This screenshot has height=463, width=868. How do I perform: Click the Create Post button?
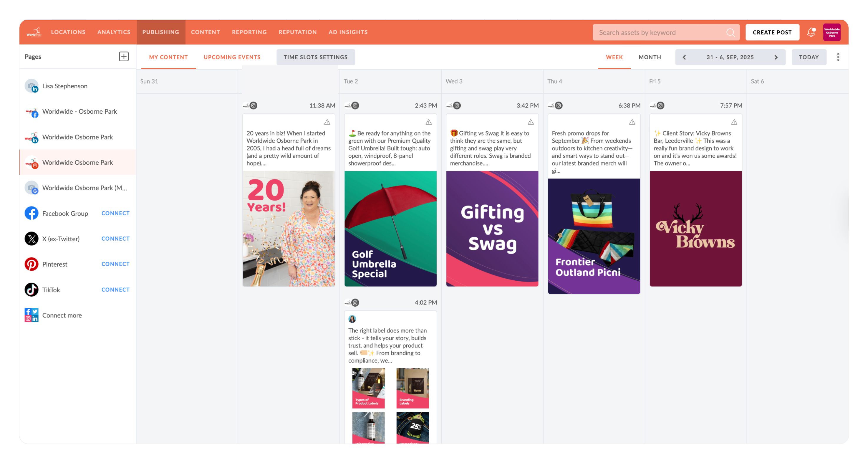(772, 32)
